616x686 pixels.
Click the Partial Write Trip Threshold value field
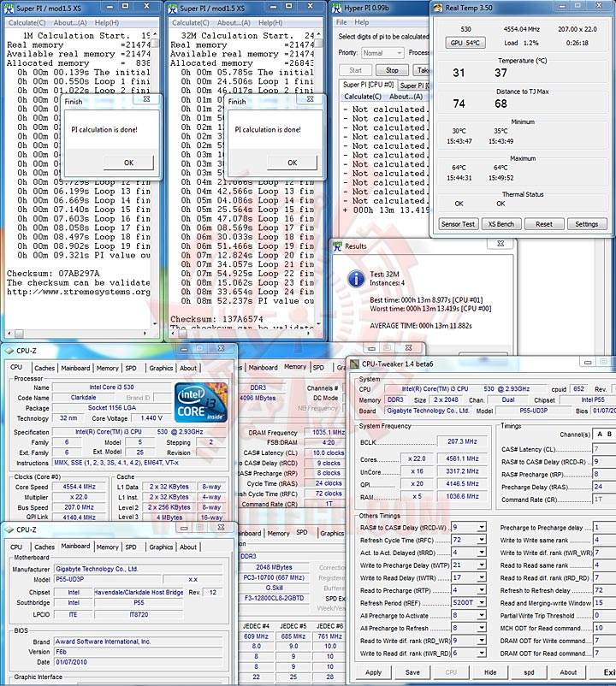coord(604,615)
